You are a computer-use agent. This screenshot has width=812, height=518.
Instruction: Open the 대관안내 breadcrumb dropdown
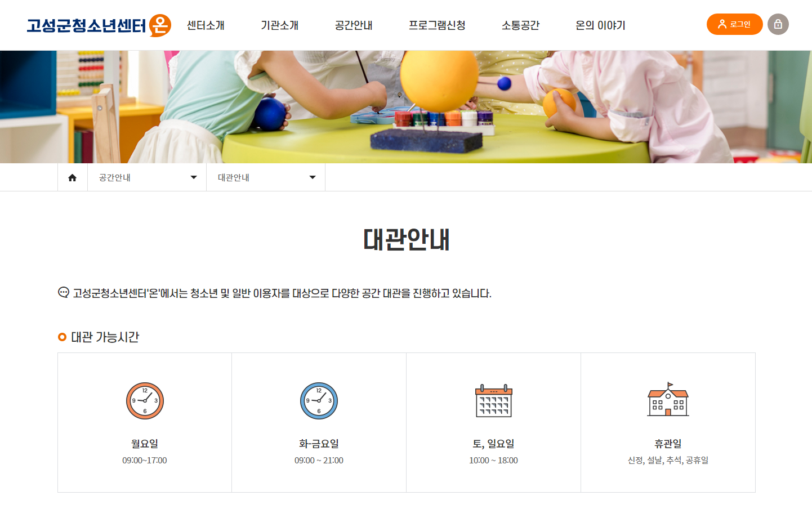click(x=266, y=177)
